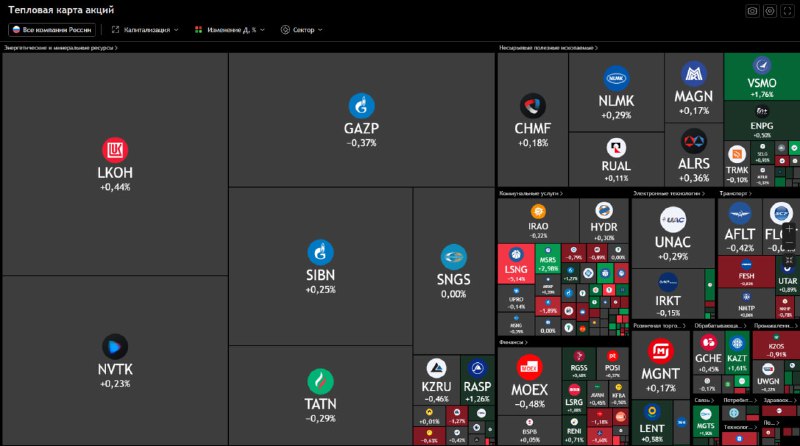Take a heatmap snapshot with camera icon

pyautogui.click(x=752, y=11)
